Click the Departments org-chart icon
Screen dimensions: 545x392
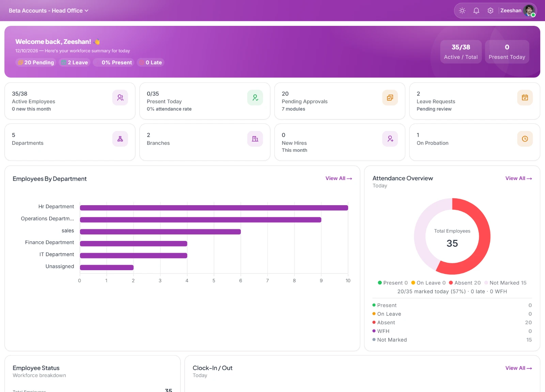pos(120,139)
